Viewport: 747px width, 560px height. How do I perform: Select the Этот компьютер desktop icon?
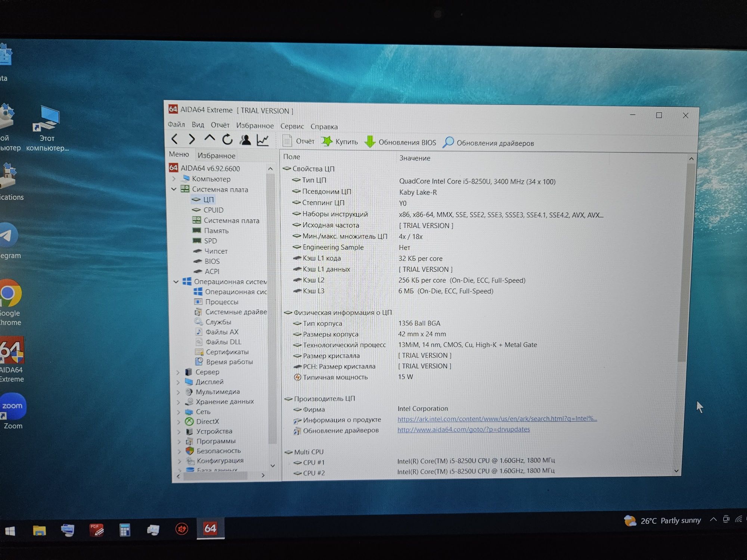tap(47, 128)
